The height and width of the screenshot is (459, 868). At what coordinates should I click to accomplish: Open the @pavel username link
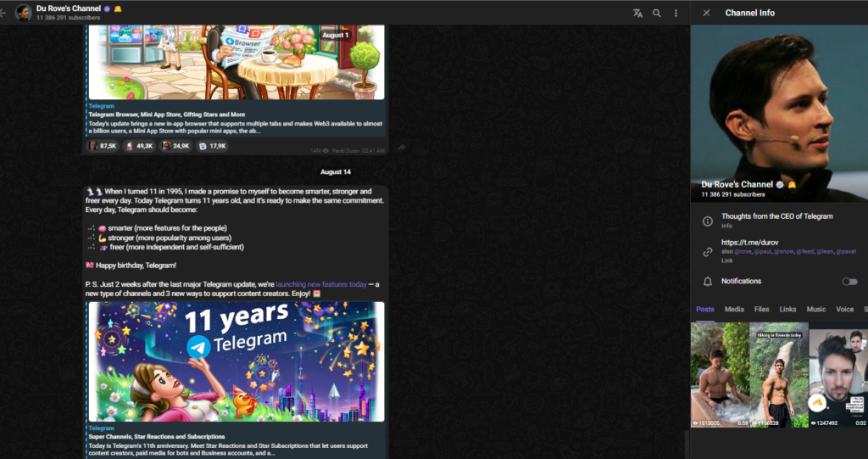point(846,252)
